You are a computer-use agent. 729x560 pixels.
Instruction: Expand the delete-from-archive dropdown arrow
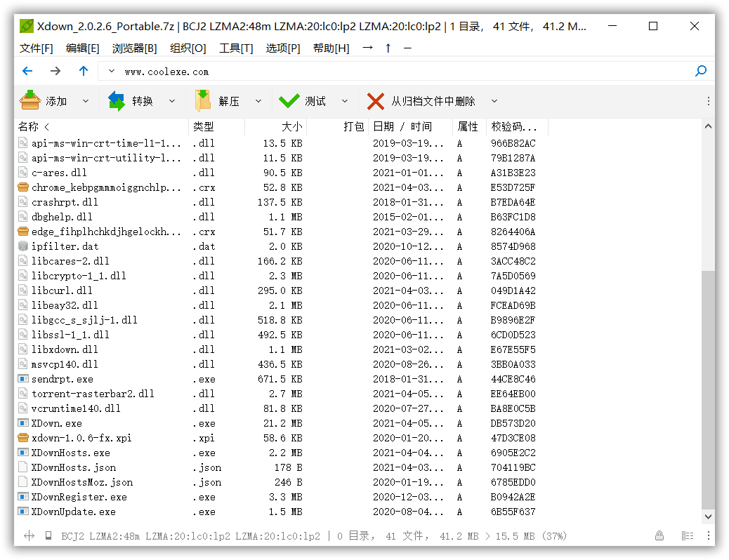click(494, 101)
